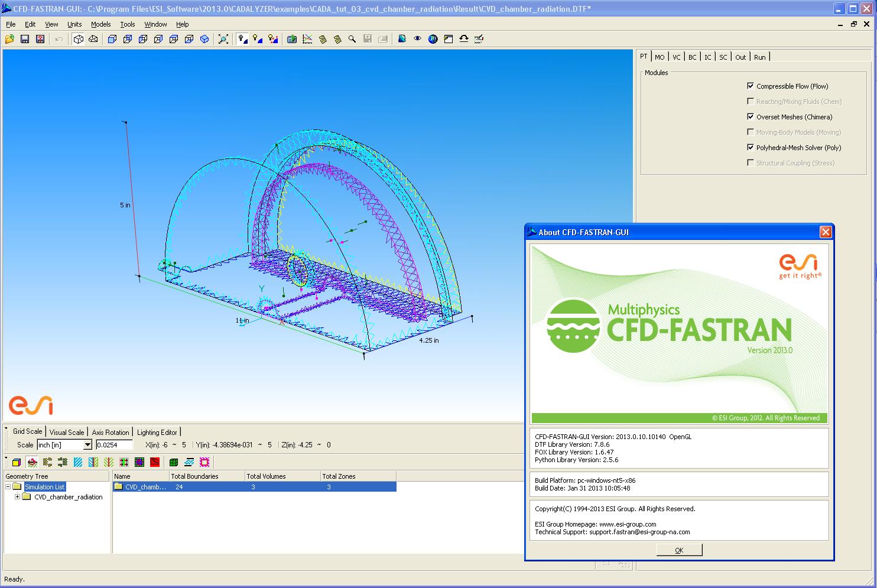877x588 pixels.
Task: Switch to the Out tab
Action: tap(740, 57)
